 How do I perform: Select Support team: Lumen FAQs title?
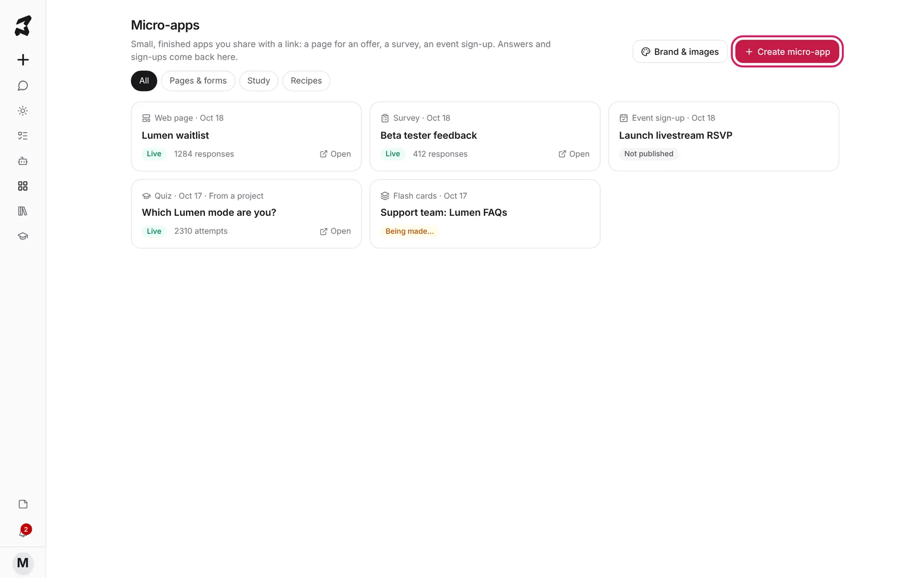coord(444,212)
